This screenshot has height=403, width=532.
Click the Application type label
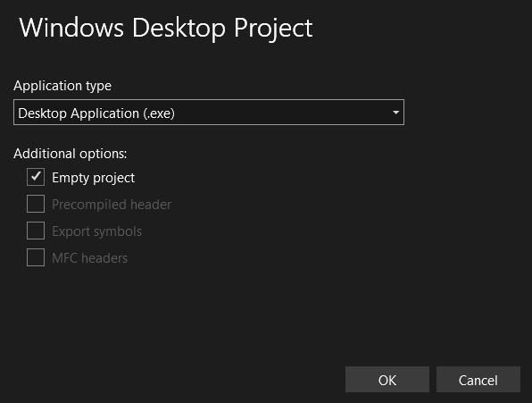[62, 86]
